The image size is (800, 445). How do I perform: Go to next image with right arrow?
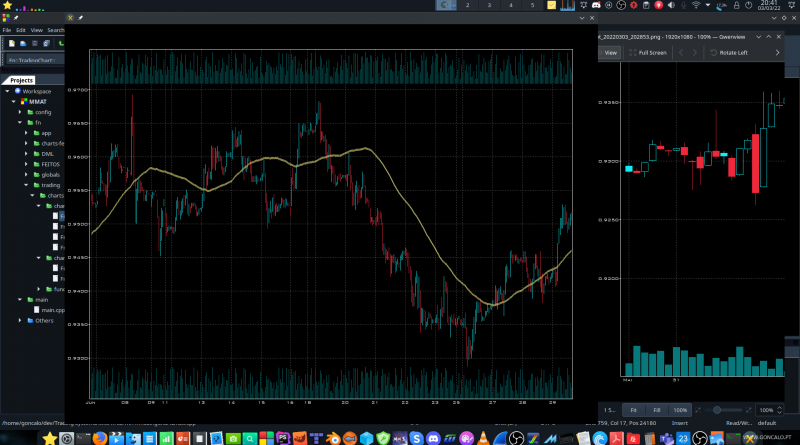point(695,52)
